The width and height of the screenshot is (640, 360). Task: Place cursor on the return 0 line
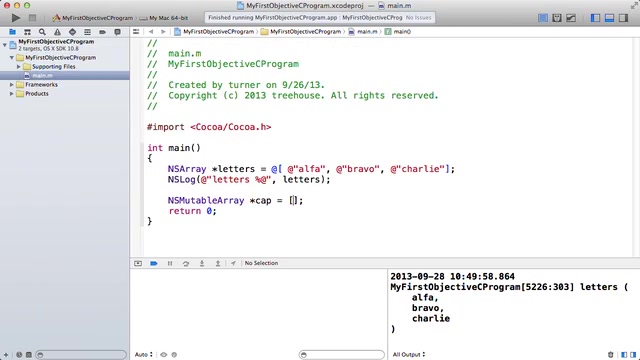[192, 211]
